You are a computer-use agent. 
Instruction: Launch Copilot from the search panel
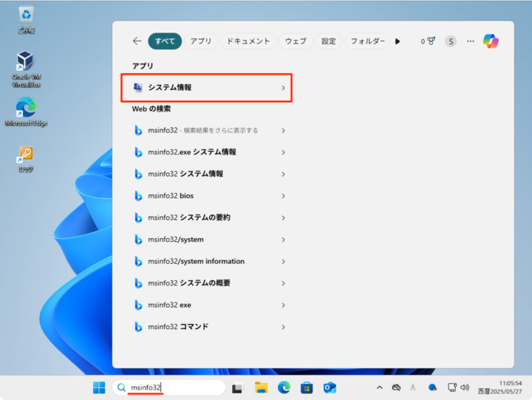pos(491,41)
